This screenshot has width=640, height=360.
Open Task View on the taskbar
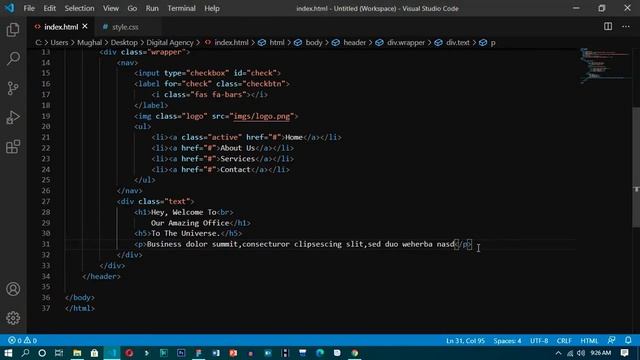59,353
